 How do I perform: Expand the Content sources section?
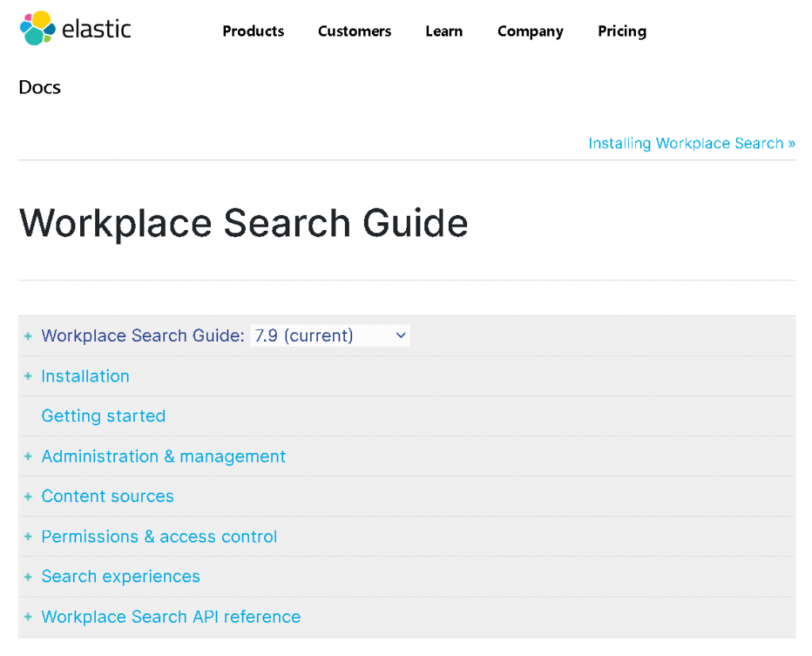[x=28, y=497]
